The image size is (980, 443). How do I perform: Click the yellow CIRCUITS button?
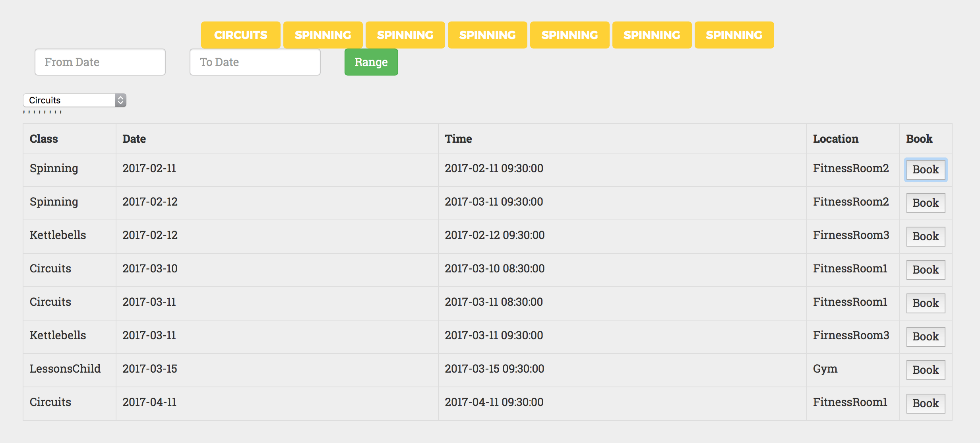pyautogui.click(x=240, y=35)
